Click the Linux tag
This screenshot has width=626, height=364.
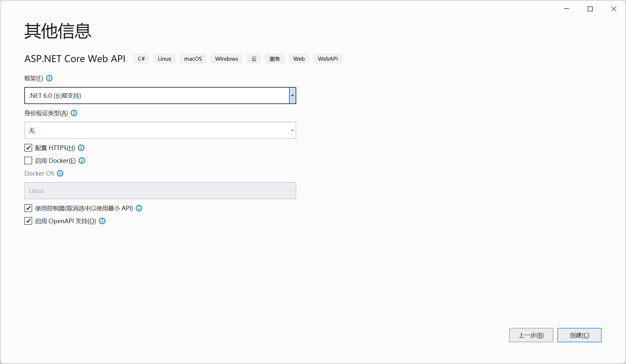(x=165, y=59)
